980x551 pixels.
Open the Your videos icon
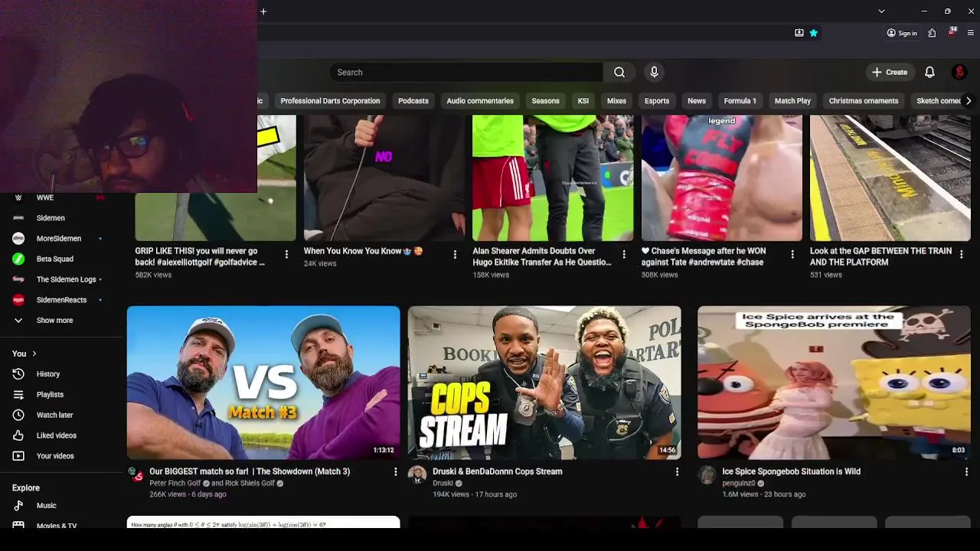point(18,456)
